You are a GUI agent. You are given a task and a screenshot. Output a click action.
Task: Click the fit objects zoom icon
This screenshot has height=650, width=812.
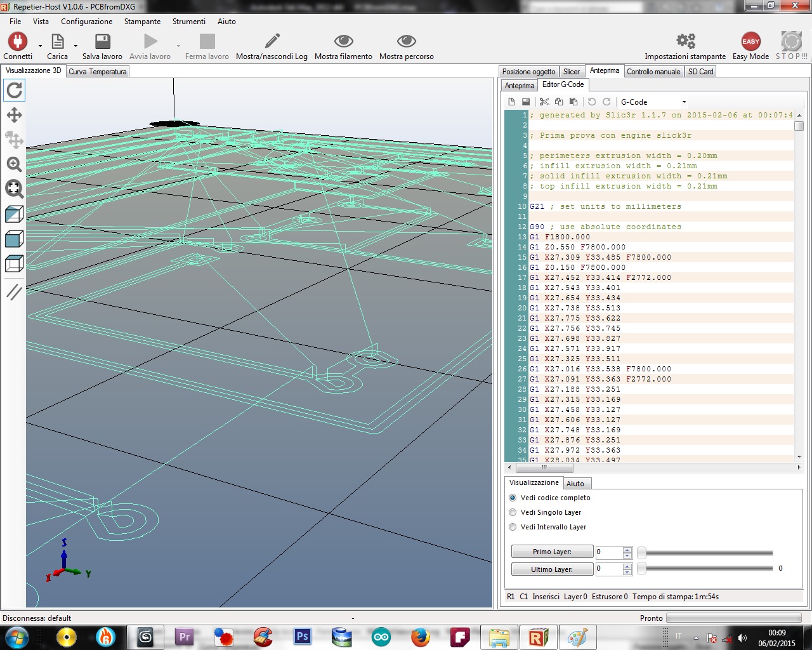pos(14,189)
